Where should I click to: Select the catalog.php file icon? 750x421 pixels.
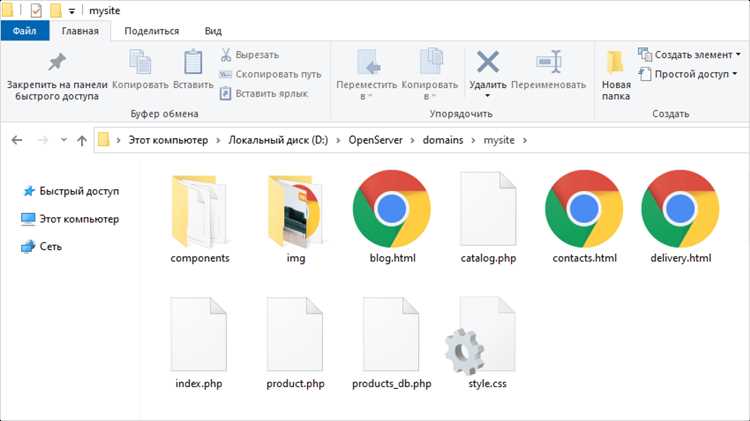(x=488, y=209)
